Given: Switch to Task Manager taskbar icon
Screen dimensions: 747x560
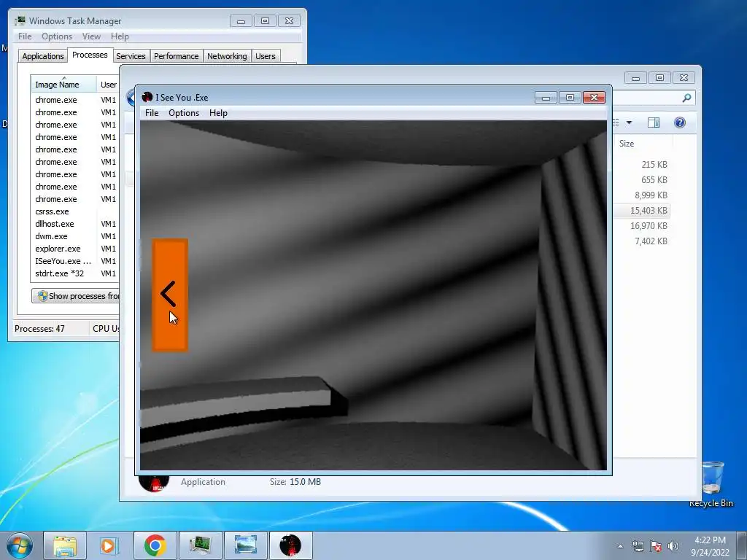Looking at the screenshot, I should pos(201,545).
